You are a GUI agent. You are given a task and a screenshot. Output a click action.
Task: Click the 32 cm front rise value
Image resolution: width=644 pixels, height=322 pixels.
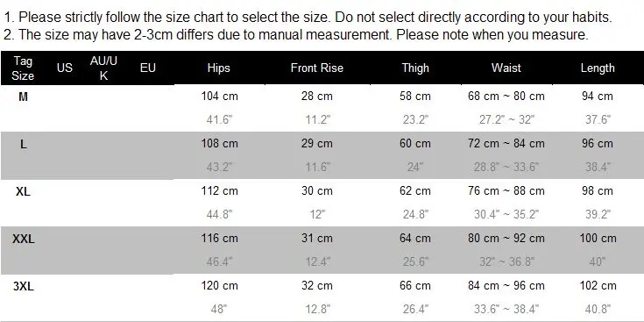pos(316,285)
